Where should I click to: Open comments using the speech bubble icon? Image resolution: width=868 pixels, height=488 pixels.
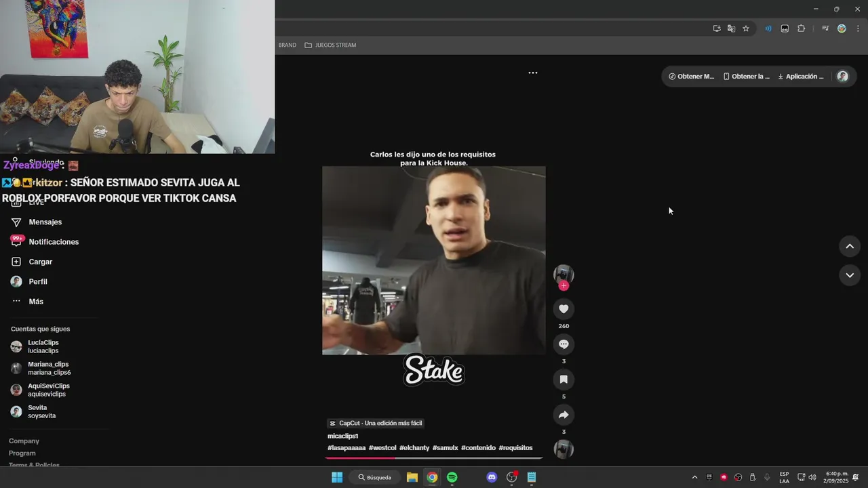(x=564, y=344)
